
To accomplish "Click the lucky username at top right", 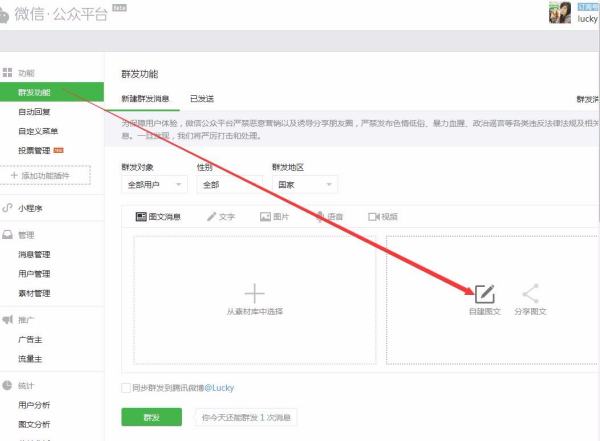I will click(x=587, y=19).
